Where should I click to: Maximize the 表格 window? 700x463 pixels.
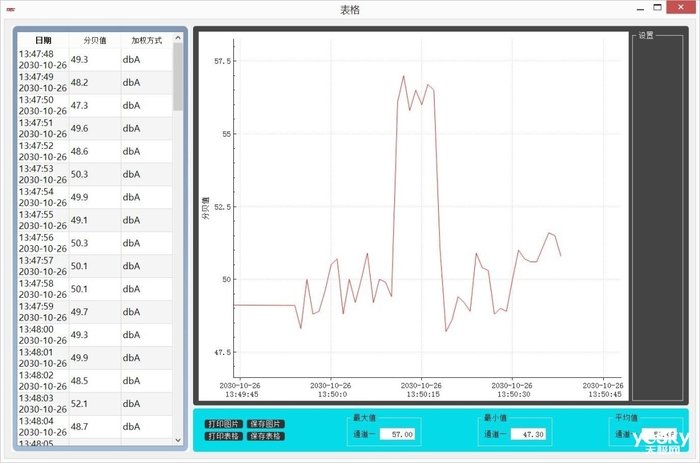click(658, 7)
